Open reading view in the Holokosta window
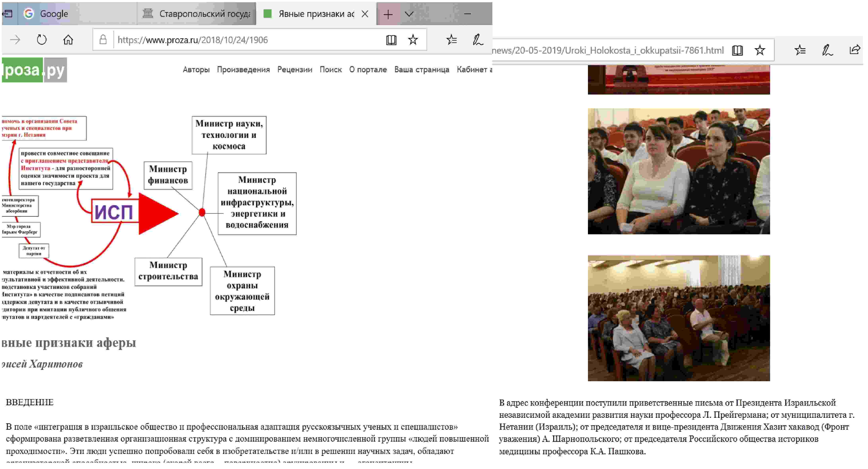The height and width of the screenshot is (469, 868). 737,50
